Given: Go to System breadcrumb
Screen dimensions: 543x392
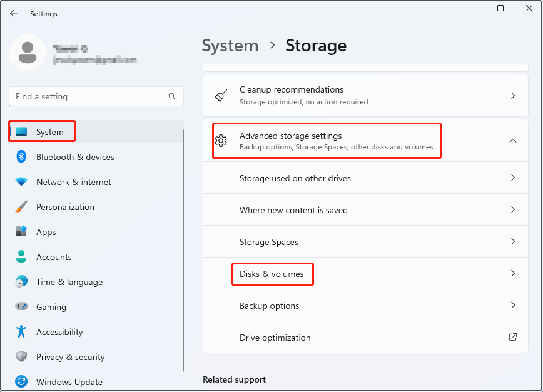Looking at the screenshot, I should (x=230, y=46).
